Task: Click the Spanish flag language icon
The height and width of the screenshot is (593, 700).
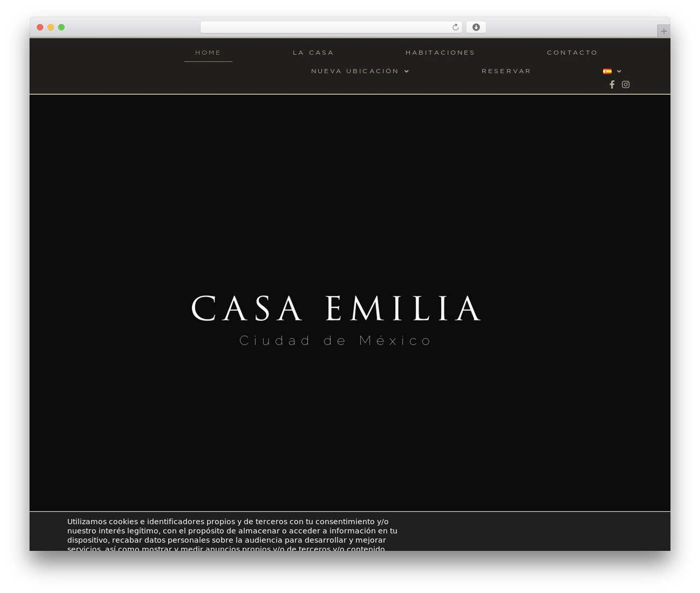Action: point(607,71)
